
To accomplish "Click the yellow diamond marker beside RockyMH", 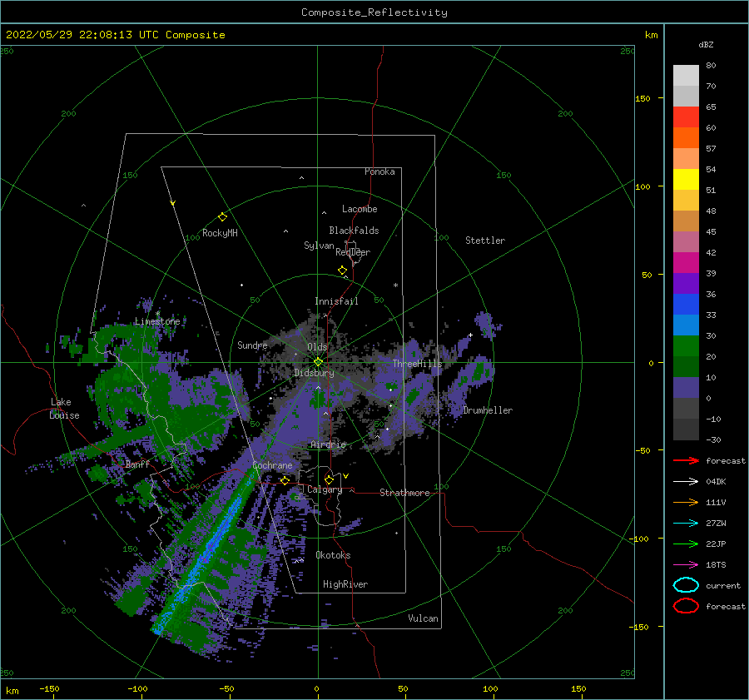I will (x=222, y=217).
